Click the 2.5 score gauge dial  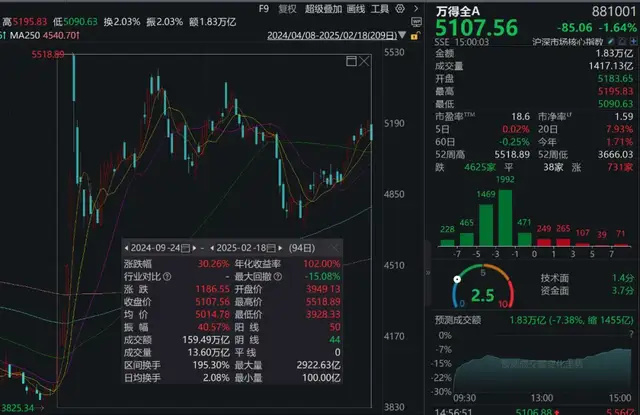coord(483,287)
